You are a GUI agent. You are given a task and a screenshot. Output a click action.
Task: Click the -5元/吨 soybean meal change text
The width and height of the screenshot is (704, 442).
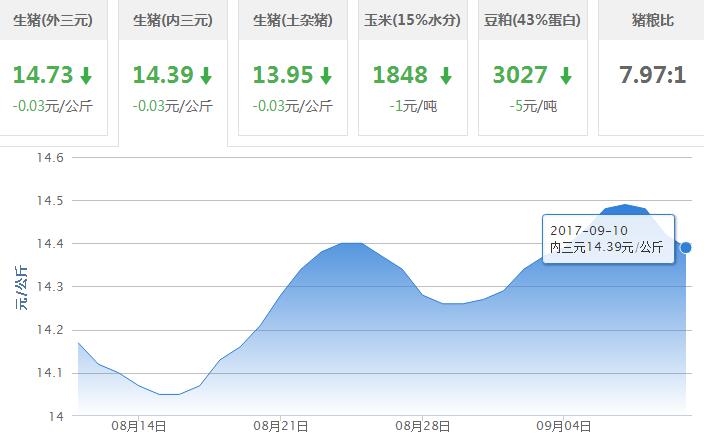pos(532,105)
